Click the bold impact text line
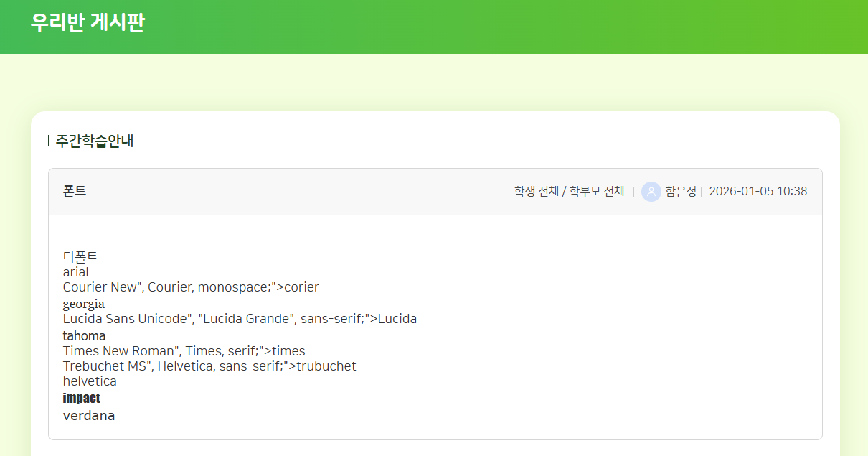Viewport: 868px width, 456px height. tap(82, 399)
